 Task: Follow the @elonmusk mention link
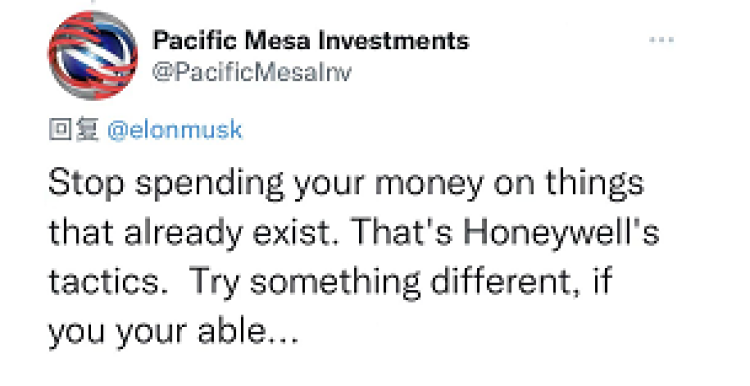175,130
